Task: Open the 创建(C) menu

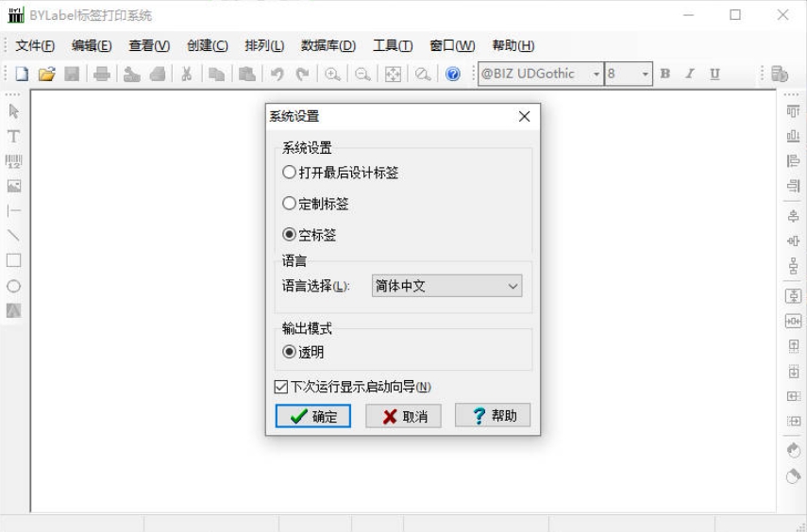Action: coord(208,46)
